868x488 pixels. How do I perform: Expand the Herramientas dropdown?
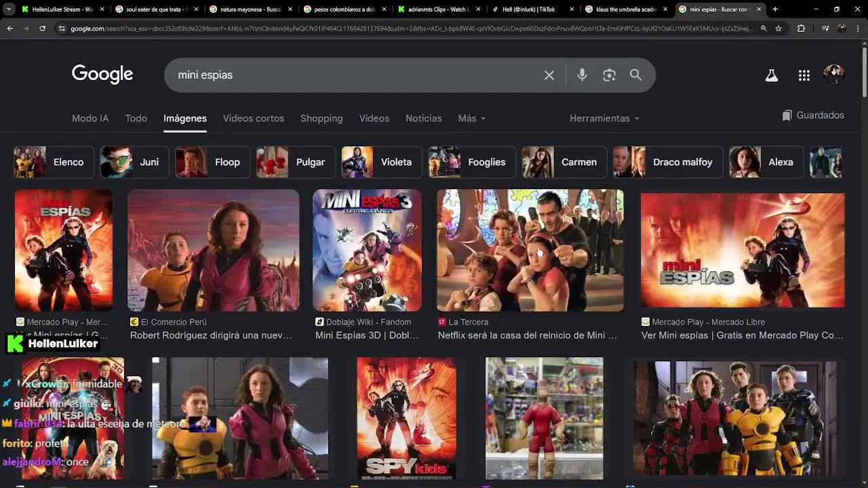pos(604,119)
